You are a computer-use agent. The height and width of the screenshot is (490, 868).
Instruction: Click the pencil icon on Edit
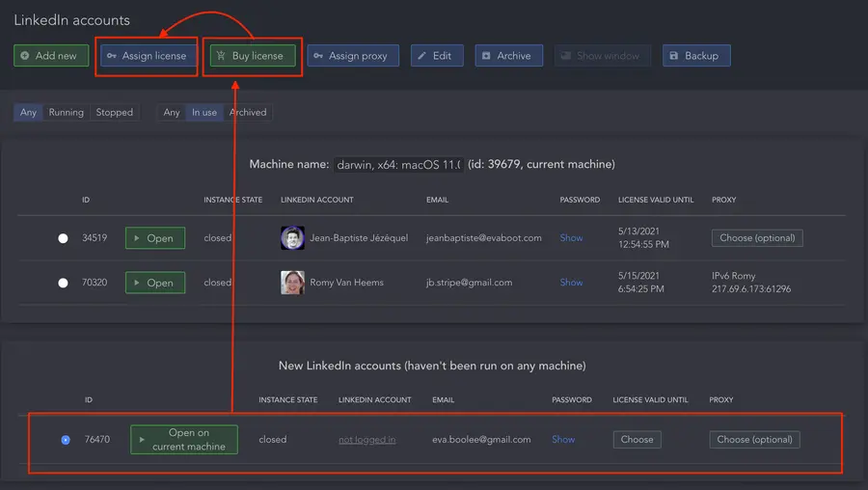point(421,55)
